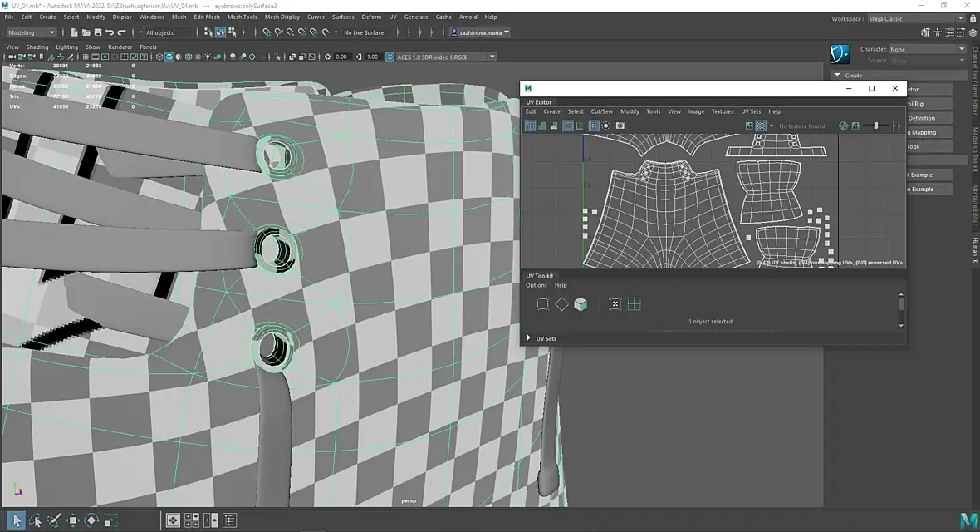
Task: Select the arrow Select tool in bottom toolbar
Action: tap(16, 520)
